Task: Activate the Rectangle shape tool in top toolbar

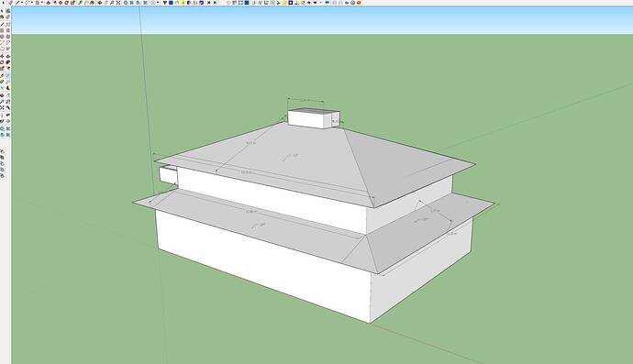Action: [37, 3]
